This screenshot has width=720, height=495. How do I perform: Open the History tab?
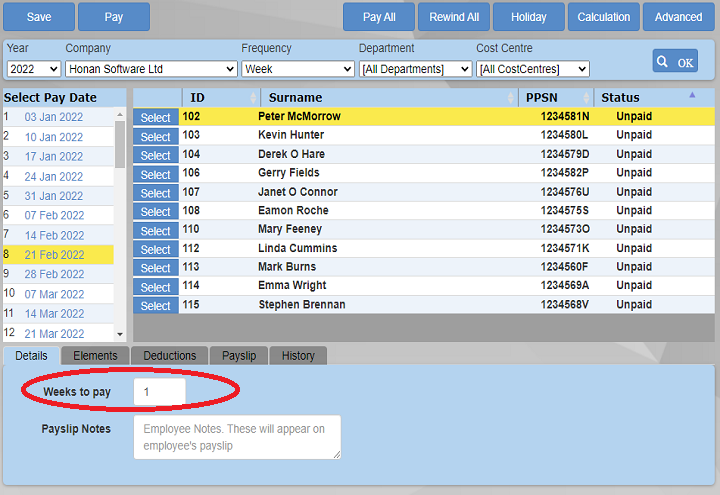[x=298, y=355]
